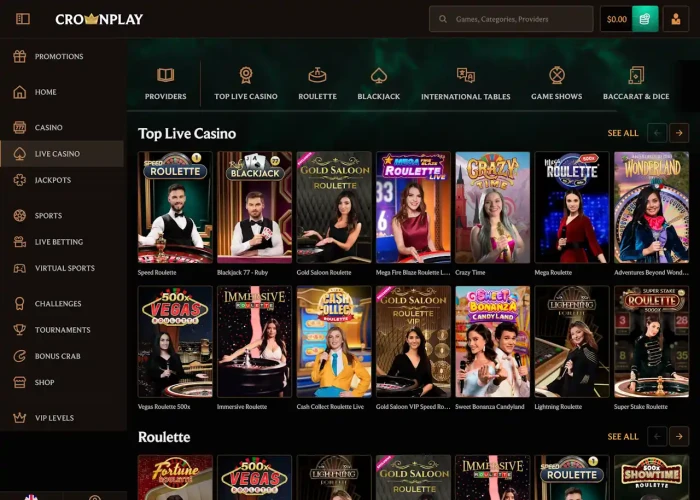This screenshot has width=700, height=500.
Task: Click the 'Crazy Time' game title text
Action: point(470,272)
